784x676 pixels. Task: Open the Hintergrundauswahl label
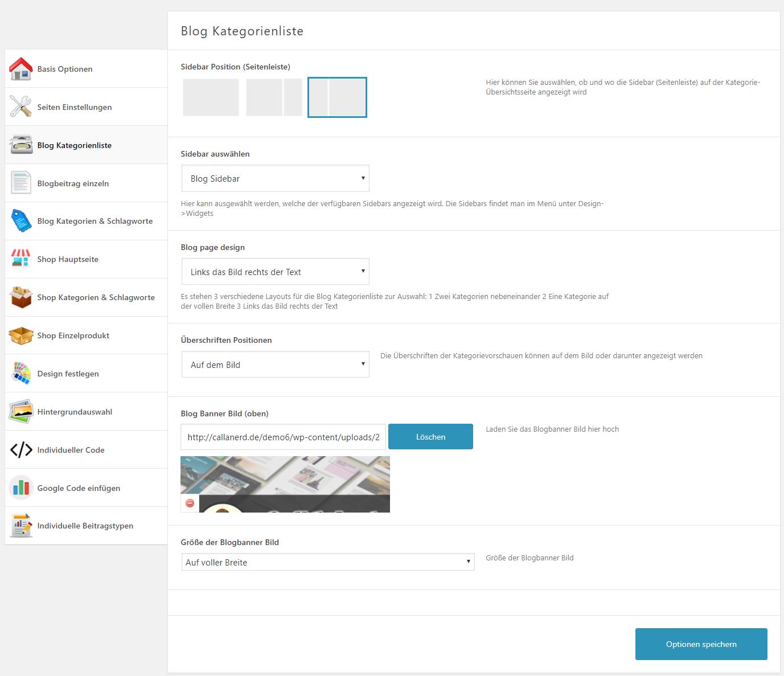point(75,412)
